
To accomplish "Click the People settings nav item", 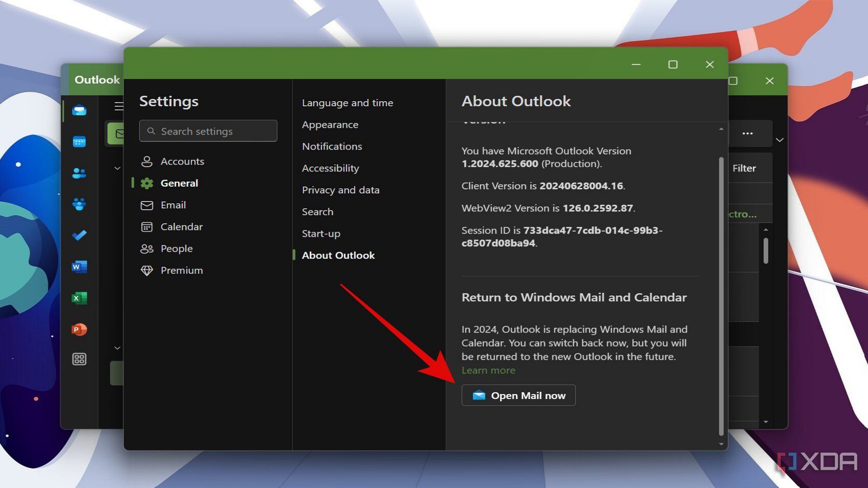I will pyautogui.click(x=176, y=249).
